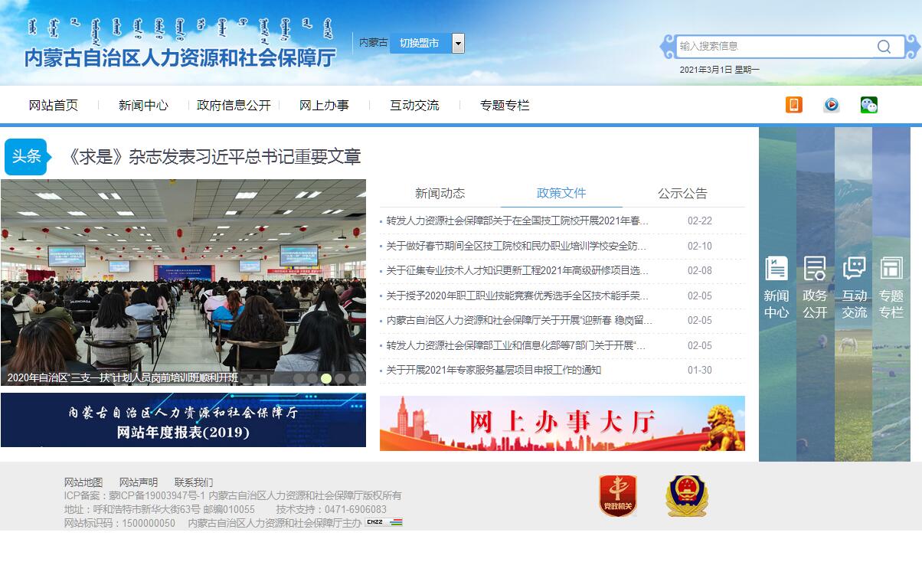Click the red 党政机关 badge icon
Image resolution: width=922 pixels, height=588 pixels.
(x=618, y=495)
